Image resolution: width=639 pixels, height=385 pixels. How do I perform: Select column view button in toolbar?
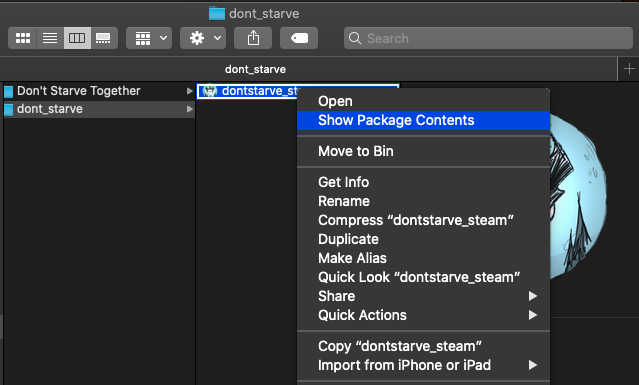point(77,38)
